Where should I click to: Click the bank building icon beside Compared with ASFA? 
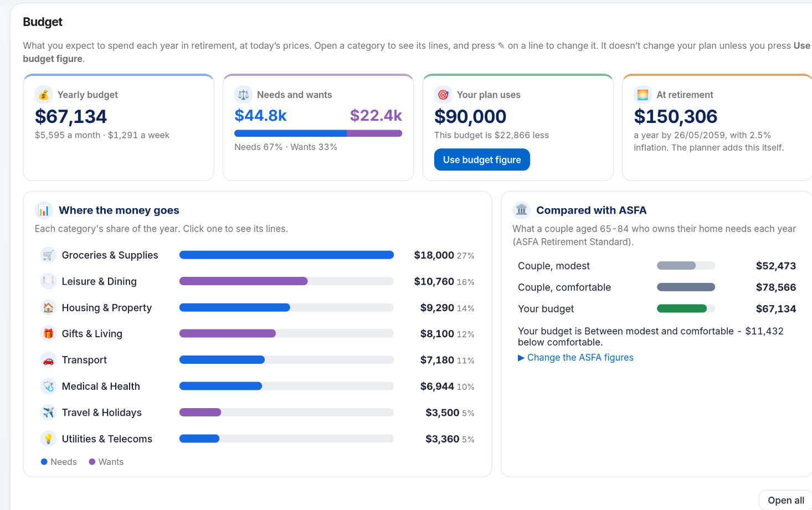[521, 210]
